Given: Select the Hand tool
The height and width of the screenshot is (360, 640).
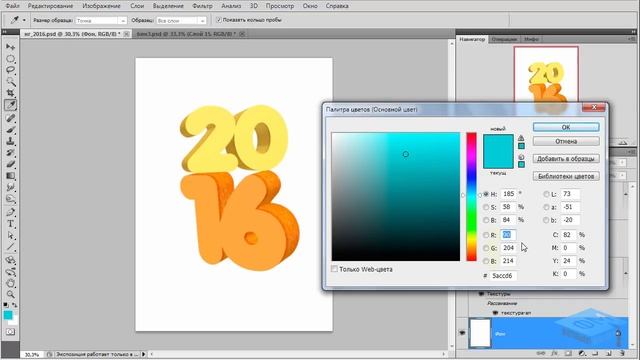Looking at the screenshot, I should (x=10, y=283).
